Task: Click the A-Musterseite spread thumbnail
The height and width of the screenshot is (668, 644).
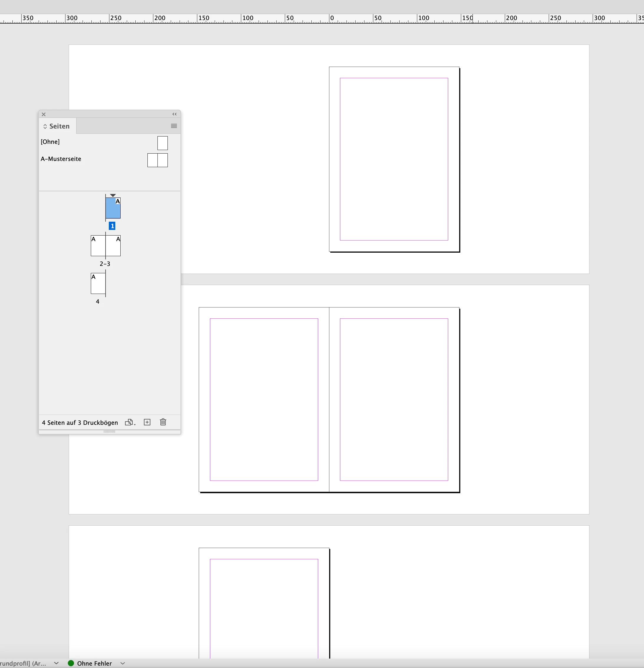Action: click(157, 160)
